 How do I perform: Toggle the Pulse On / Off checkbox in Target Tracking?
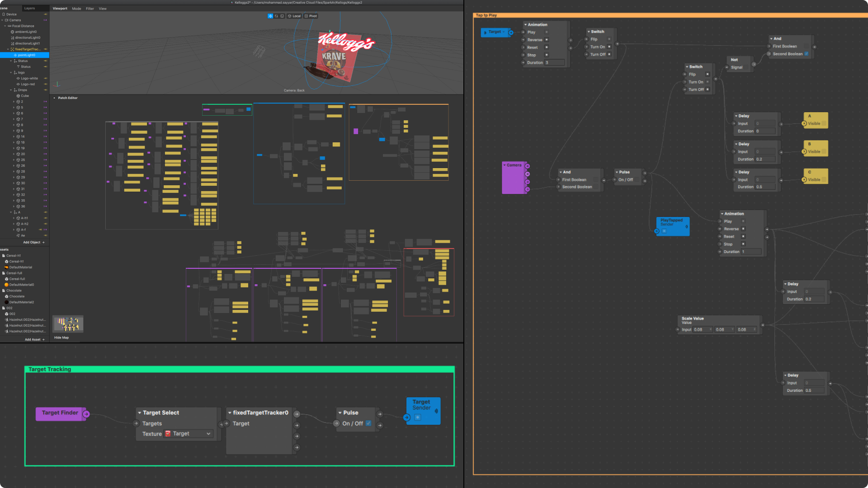(368, 423)
